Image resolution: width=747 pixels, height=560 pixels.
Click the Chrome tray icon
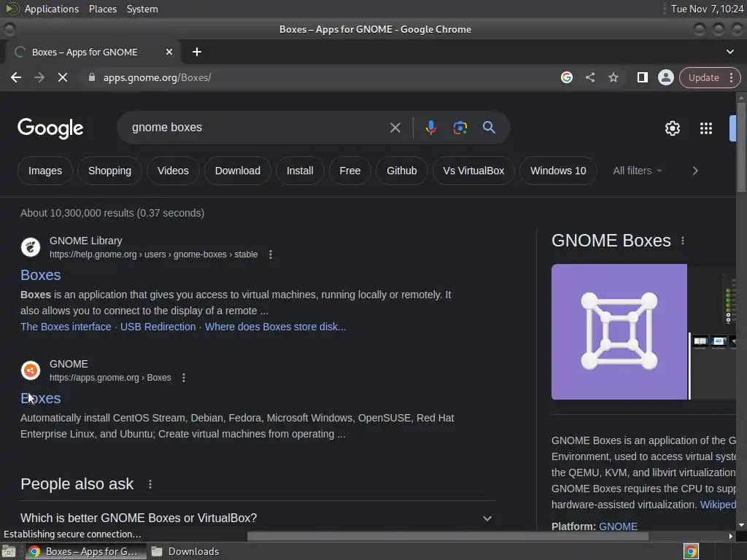pos(691,551)
